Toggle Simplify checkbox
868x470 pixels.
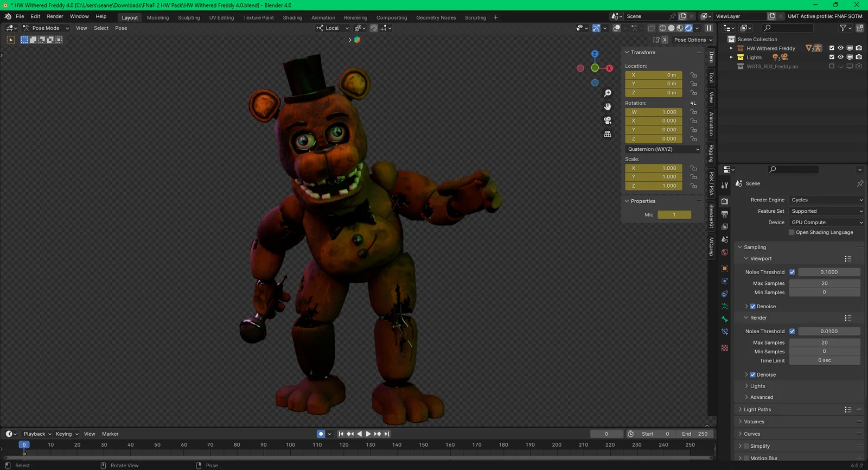pos(746,446)
